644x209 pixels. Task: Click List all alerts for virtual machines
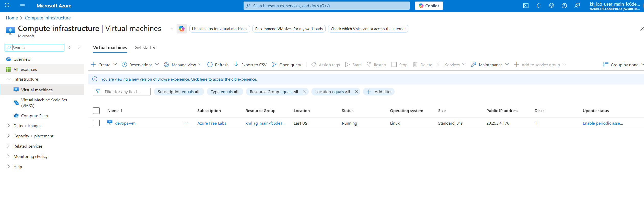(220, 29)
